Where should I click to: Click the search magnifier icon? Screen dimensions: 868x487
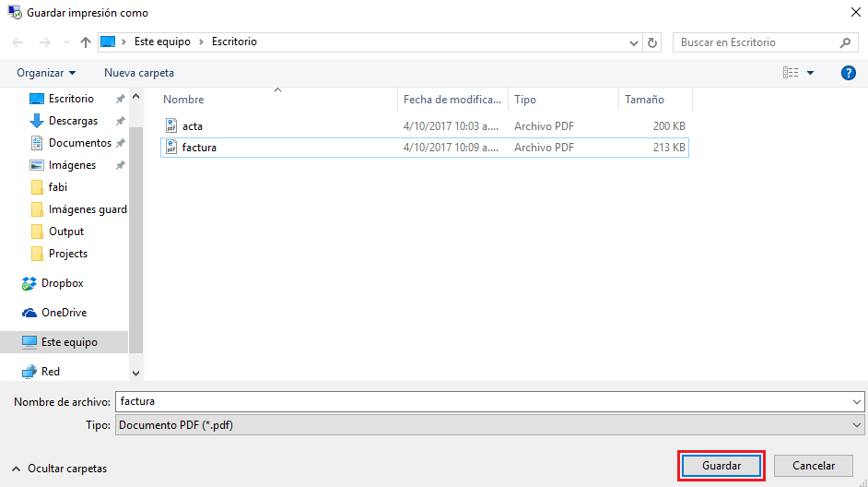tap(845, 42)
